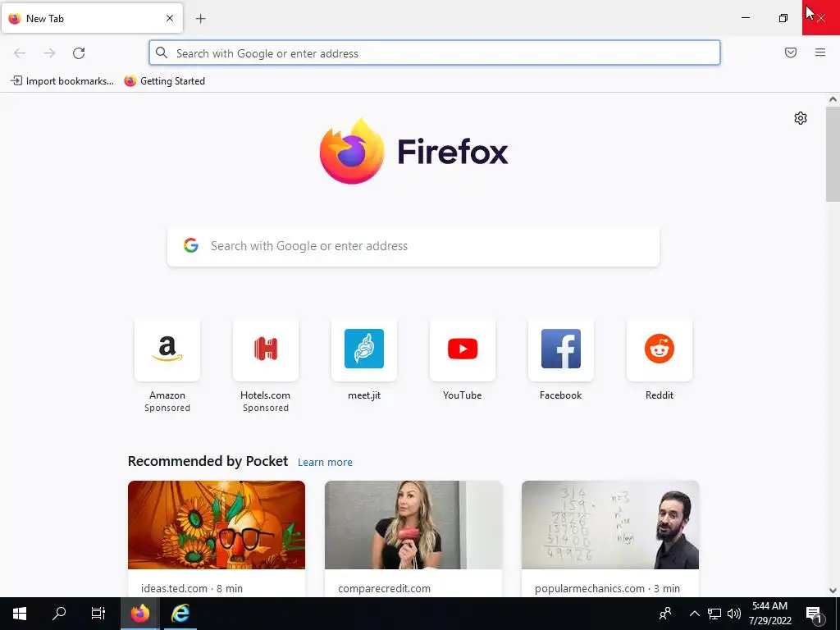Open the People icon in system tray
Viewport: 840px width, 630px height.
click(x=665, y=614)
